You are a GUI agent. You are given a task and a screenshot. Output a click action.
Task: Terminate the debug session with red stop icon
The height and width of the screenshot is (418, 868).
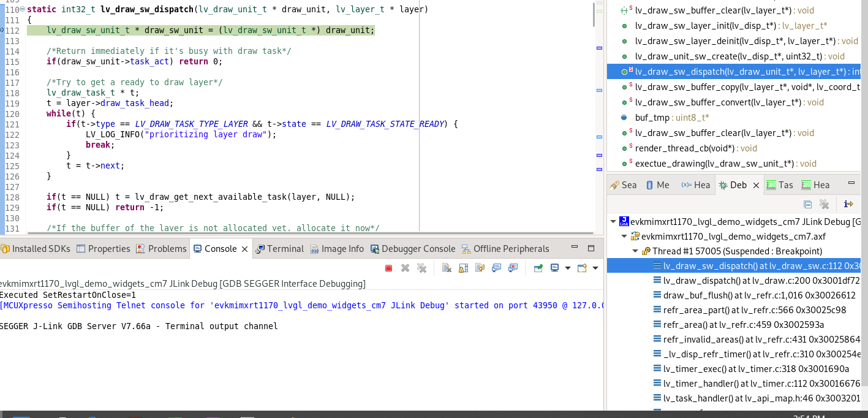(388, 268)
